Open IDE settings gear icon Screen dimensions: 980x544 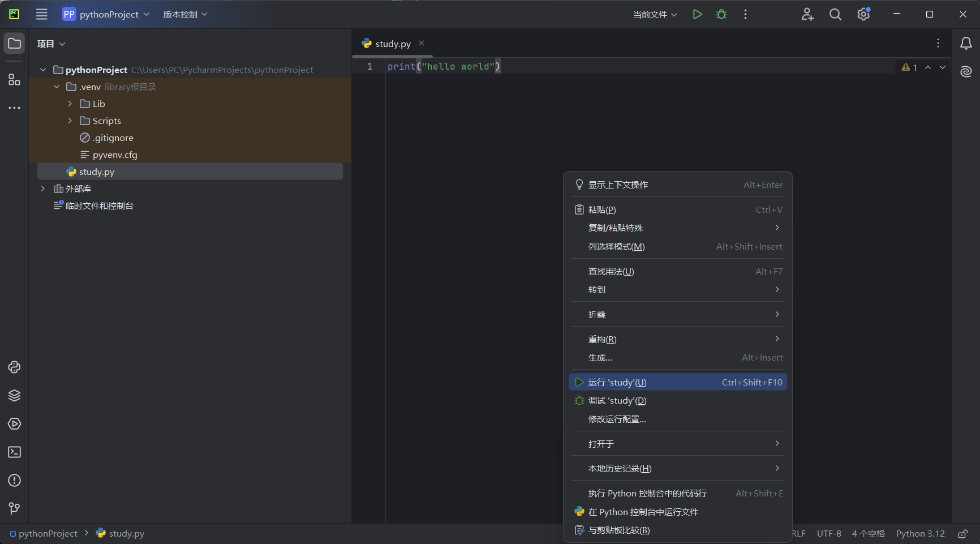coord(863,14)
